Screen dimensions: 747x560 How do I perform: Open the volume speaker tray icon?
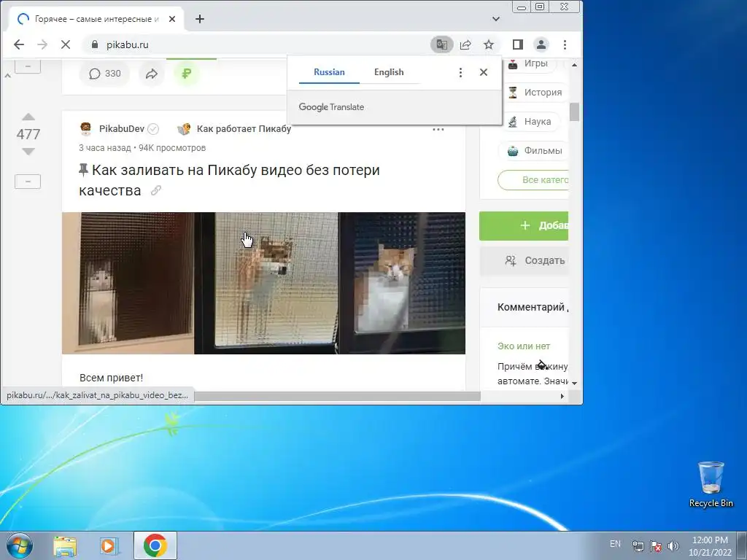click(x=673, y=545)
